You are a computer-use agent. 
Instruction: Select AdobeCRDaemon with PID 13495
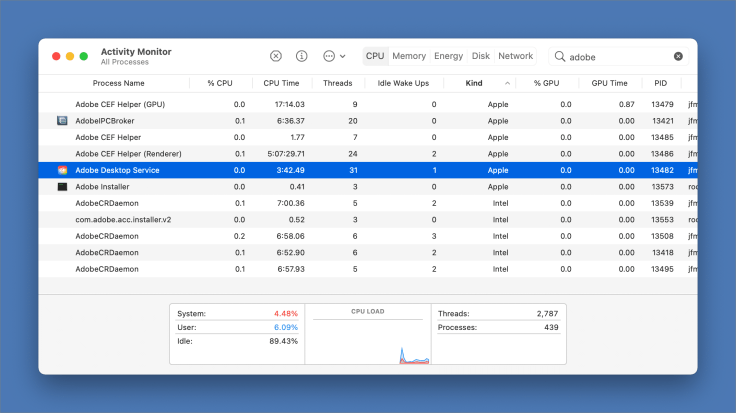[x=368, y=269]
